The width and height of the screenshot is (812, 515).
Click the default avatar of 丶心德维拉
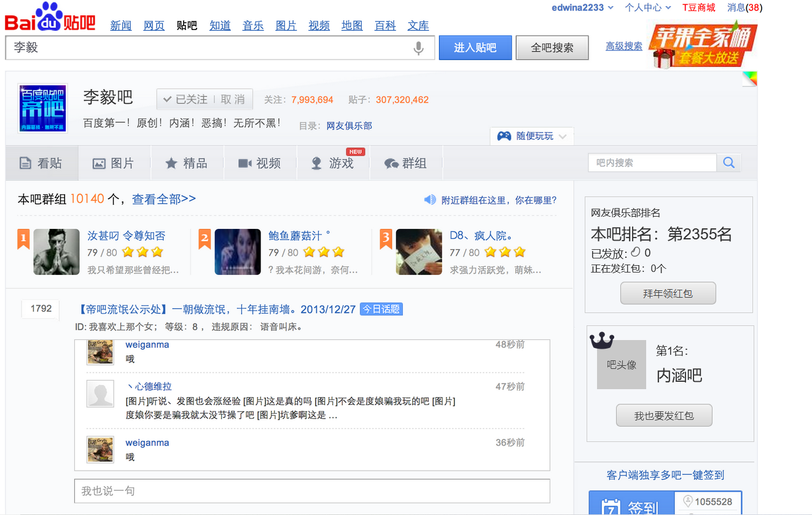[x=100, y=393]
